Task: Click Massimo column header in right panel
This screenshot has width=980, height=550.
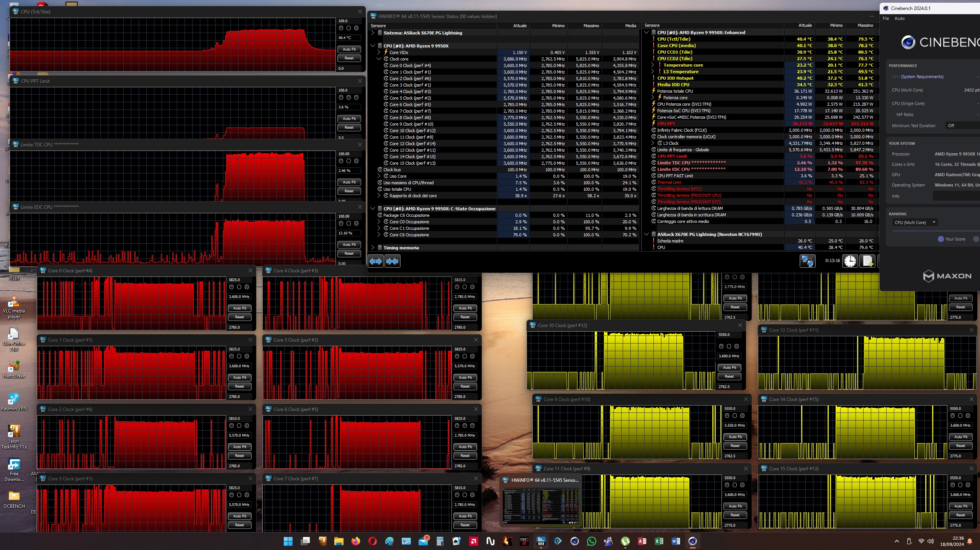Action: point(861,25)
